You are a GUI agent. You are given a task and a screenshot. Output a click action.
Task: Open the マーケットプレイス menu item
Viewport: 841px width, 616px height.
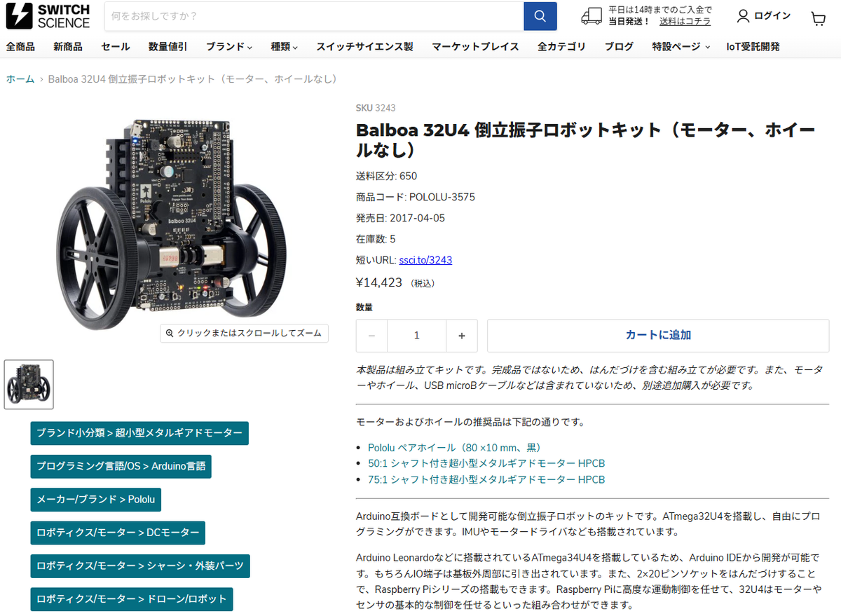tap(475, 47)
